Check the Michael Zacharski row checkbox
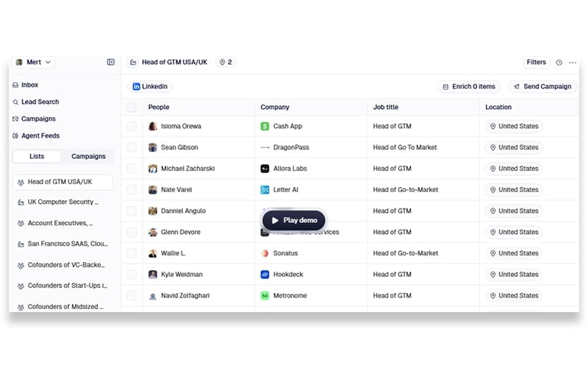588x368 pixels. coord(132,169)
